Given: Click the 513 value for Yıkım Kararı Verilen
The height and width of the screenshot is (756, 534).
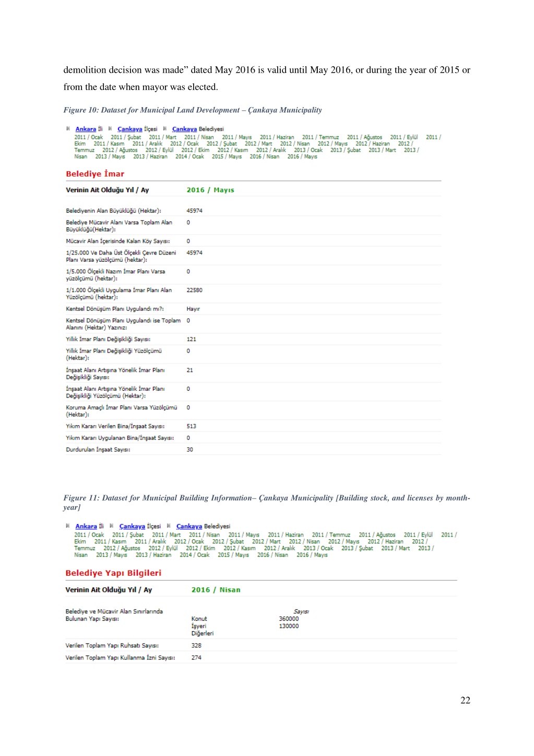Looking at the screenshot, I should tap(192, 426).
